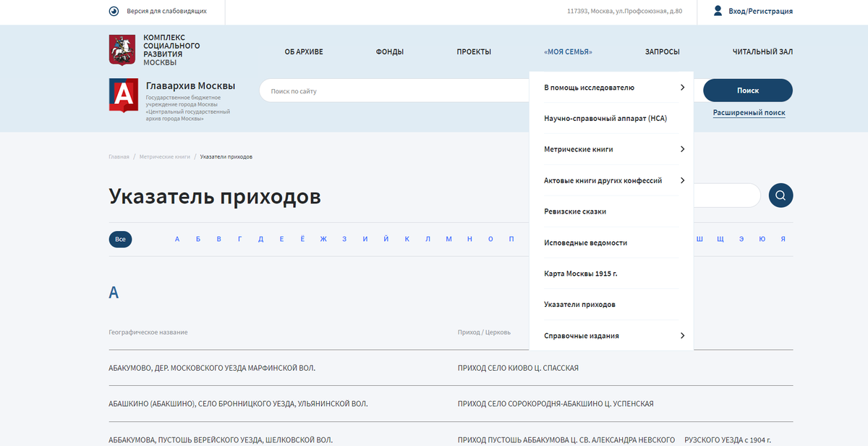Open the ЧИТАЛЬНЫЙ ЗАЛ menu
Image resolution: width=868 pixels, height=446 pixels.
762,52
